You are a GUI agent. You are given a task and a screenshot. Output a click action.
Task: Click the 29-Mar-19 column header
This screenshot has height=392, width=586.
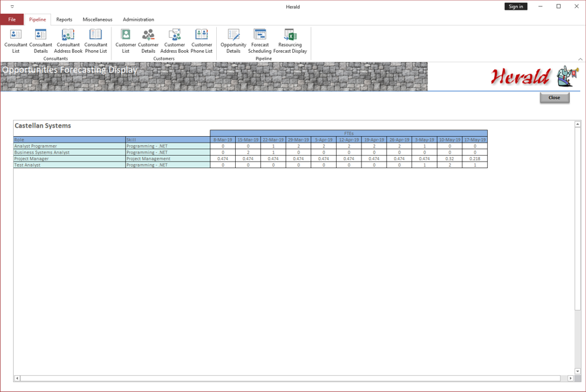click(x=298, y=140)
